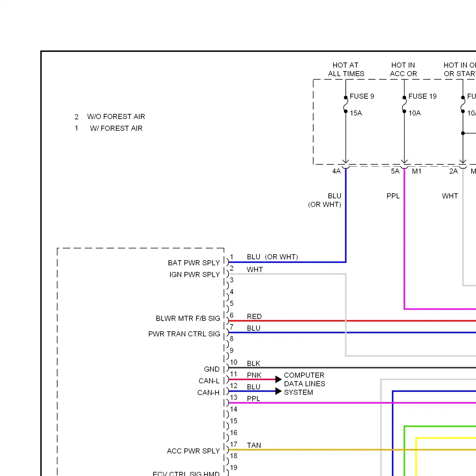Click the 'FUSE 9' label
This screenshot has width=476, height=476.
tap(362, 96)
